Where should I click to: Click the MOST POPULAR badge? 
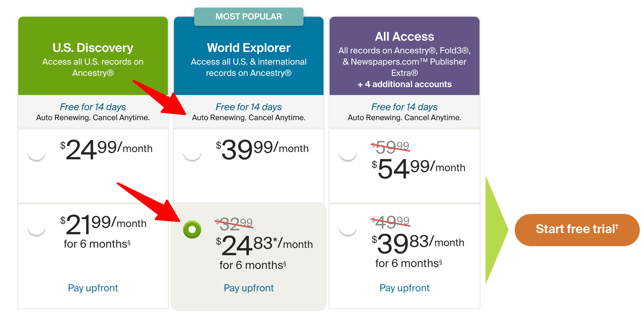[x=249, y=16]
